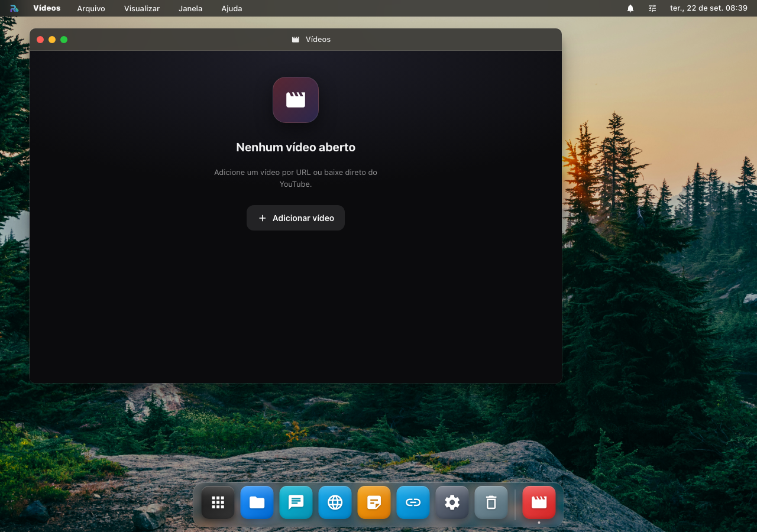Click the date and time in menu bar
The width and height of the screenshot is (757, 532).
pyautogui.click(x=709, y=8)
